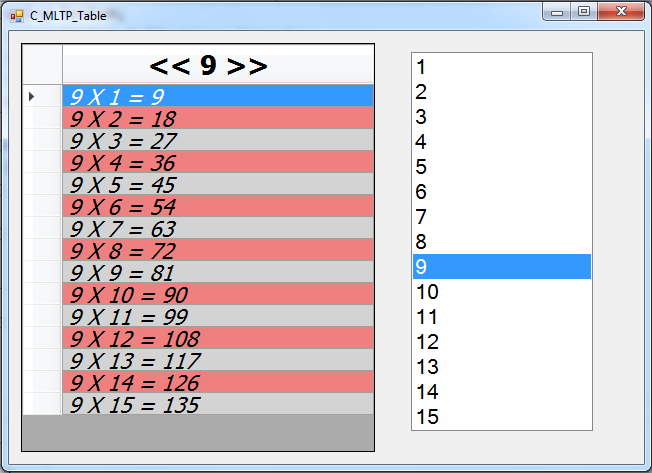Select the row '9 X 4 = 36'

(x=218, y=162)
